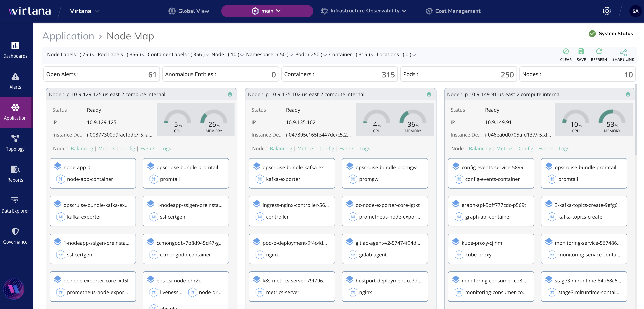Click the Anomalous Entities count card
The width and height of the screenshot is (644, 309).
[x=221, y=74]
